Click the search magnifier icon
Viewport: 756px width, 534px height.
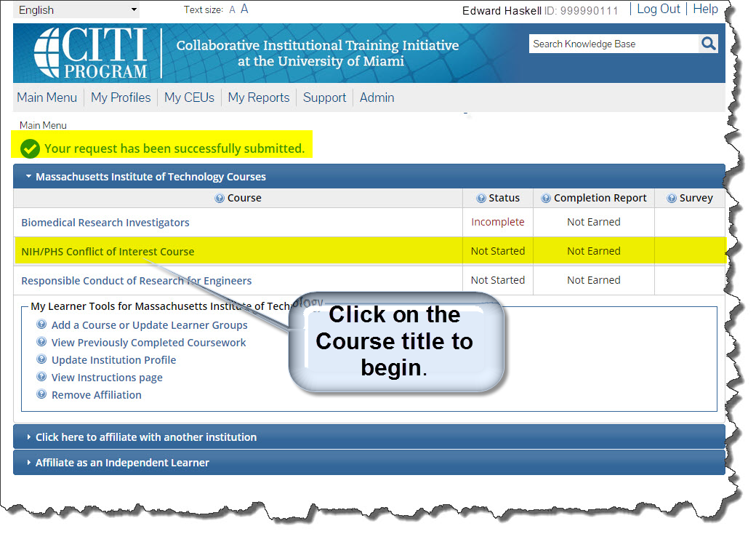(708, 44)
